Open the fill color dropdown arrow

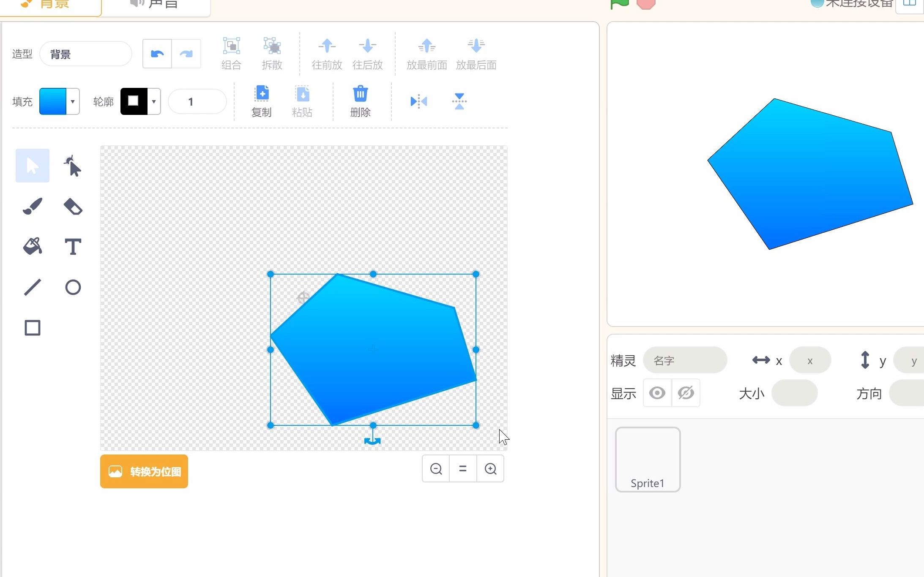tap(73, 101)
